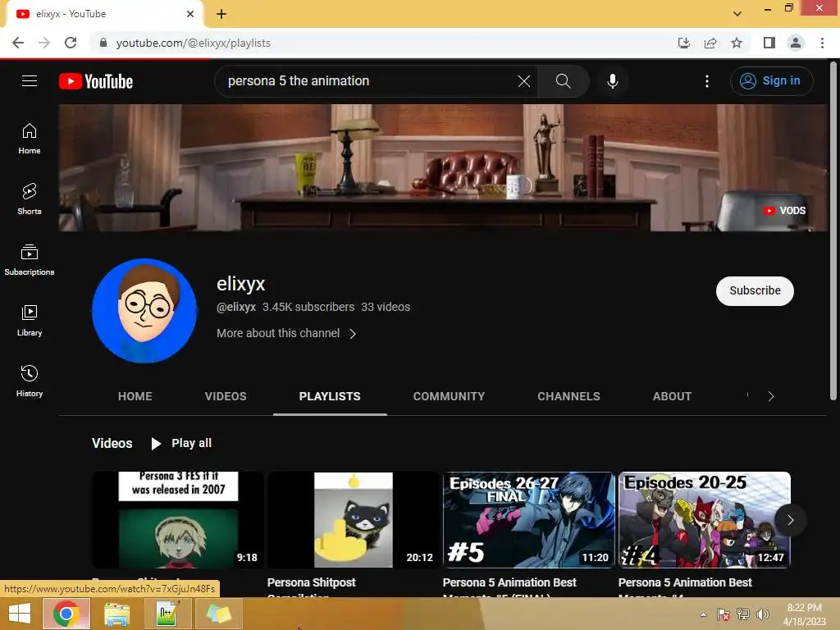840x630 pixels.
Task: Open Library in the sidebar
Action: pos(30,321)
